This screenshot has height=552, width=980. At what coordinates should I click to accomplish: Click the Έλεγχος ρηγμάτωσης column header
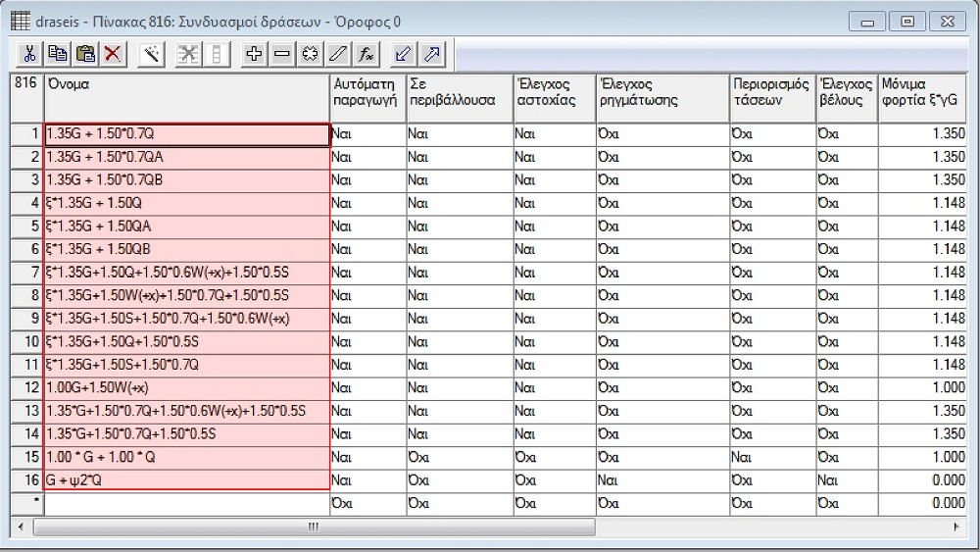662,98
